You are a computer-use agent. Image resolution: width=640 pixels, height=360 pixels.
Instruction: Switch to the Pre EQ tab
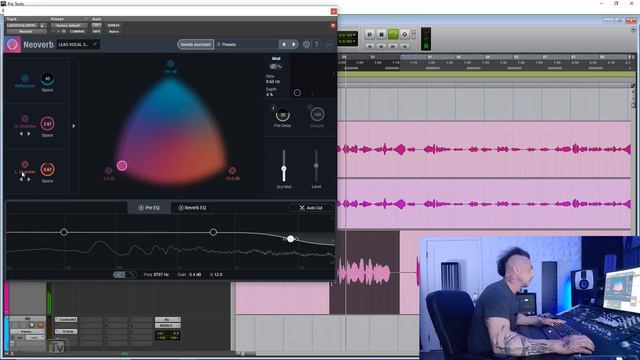pyautogui.click(x=149, y=208)
